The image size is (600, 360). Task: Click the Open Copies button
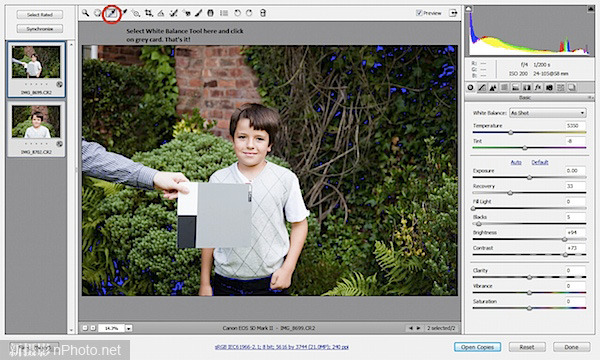pos(478,347)
